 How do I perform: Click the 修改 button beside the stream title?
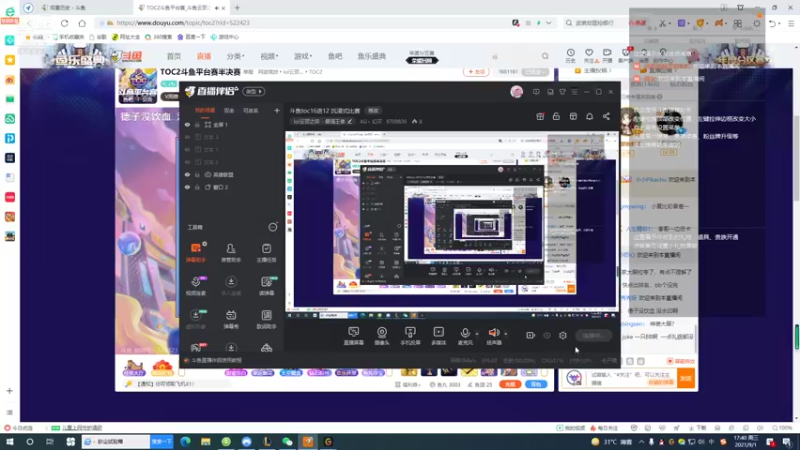click(x=373, y=111)
